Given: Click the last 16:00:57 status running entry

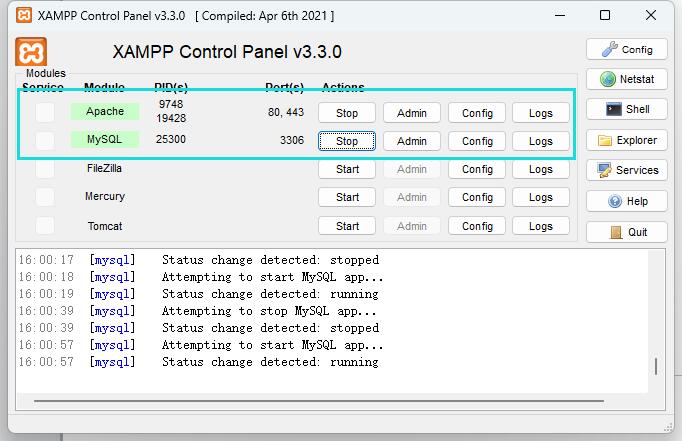Looking at the screenshot, I should coord(199,362).
